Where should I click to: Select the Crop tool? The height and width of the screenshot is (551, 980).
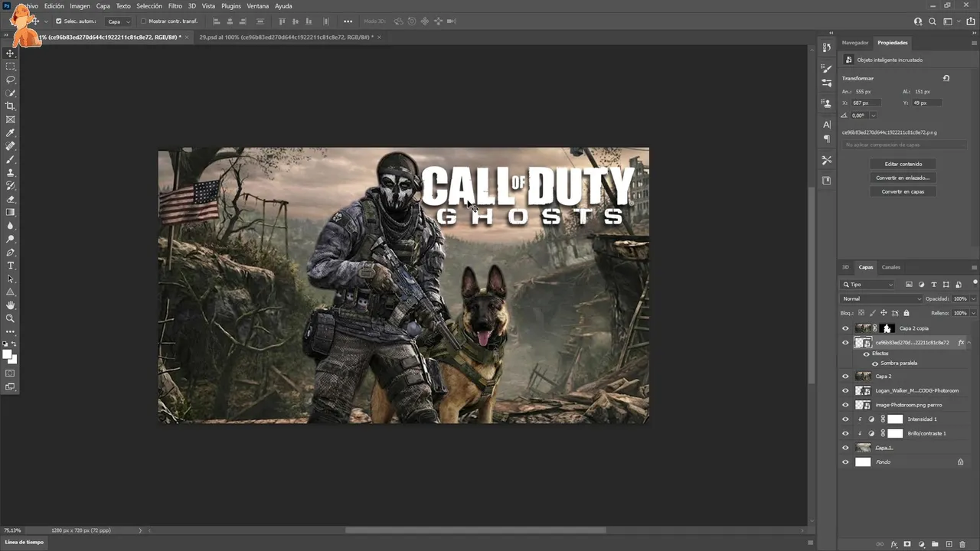pos(11,106)
